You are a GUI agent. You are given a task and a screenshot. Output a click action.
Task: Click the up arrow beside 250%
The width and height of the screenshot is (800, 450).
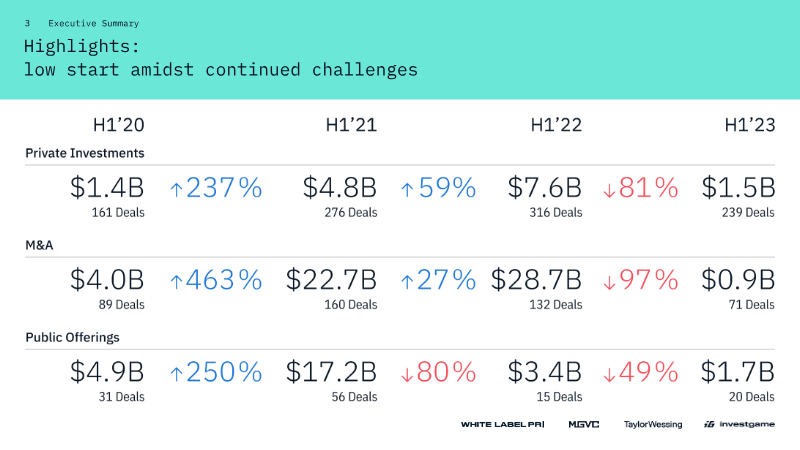click(x=177, y=373)
